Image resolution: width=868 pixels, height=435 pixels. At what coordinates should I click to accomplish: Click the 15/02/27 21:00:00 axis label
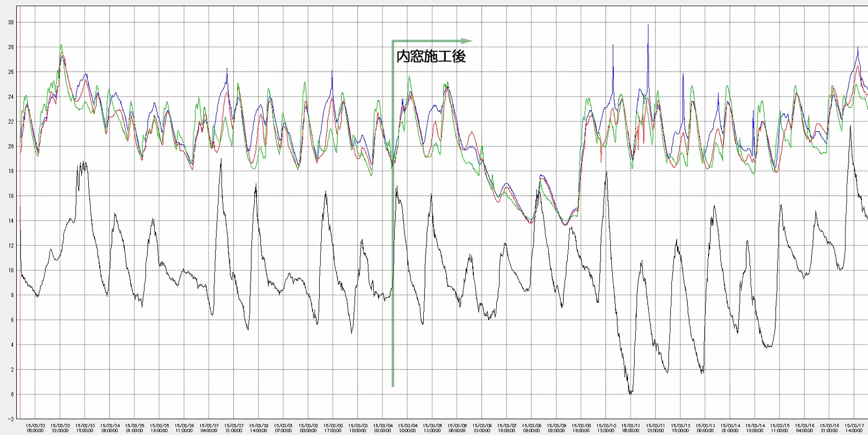pyautogui.click(x=234, y=428)
